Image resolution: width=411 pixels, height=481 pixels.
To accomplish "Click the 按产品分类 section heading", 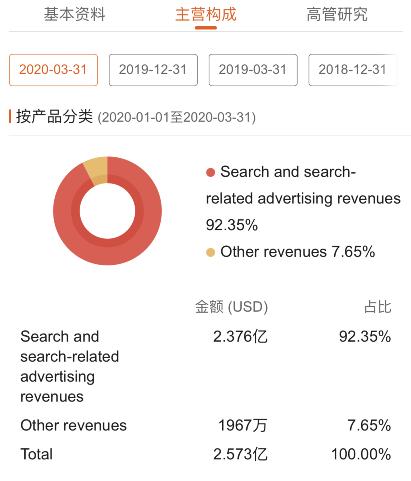I will (54, 117).
